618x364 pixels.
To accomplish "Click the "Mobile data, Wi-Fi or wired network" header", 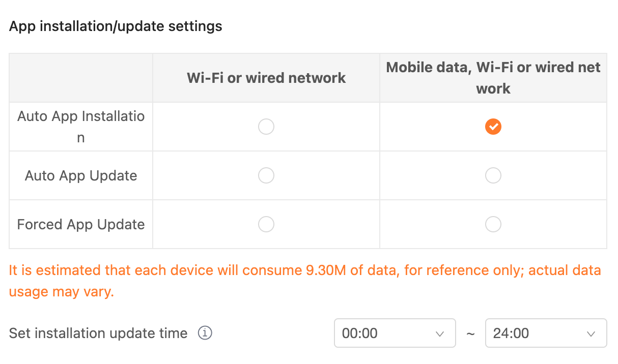I will tap(493, 78).
